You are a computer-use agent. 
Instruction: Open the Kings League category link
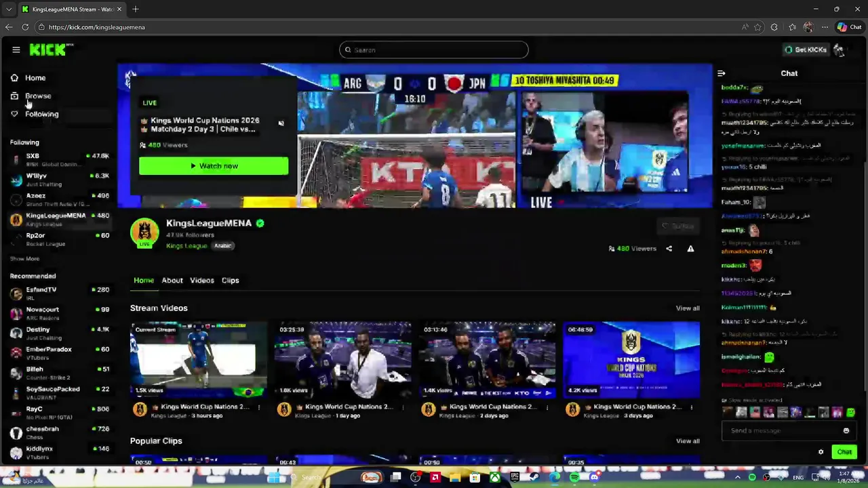tap(186, 245)
